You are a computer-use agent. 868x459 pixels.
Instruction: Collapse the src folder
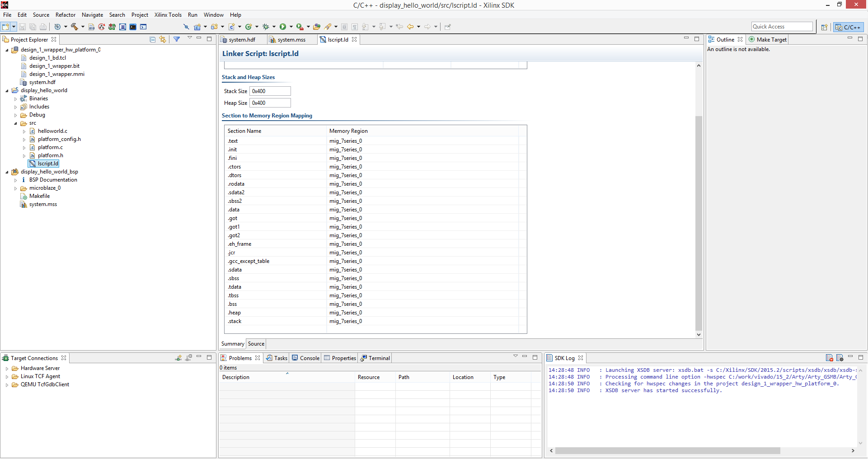(x=15, y=123)
